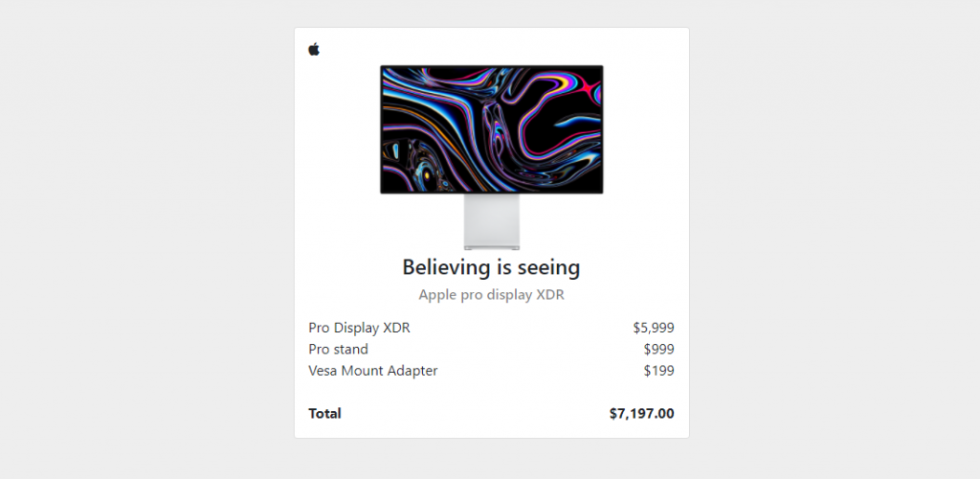The width and height of the screenshot is (980, 479).
Task: Click the blank space between Vesa row and Total
Action: tap(491, 393)
